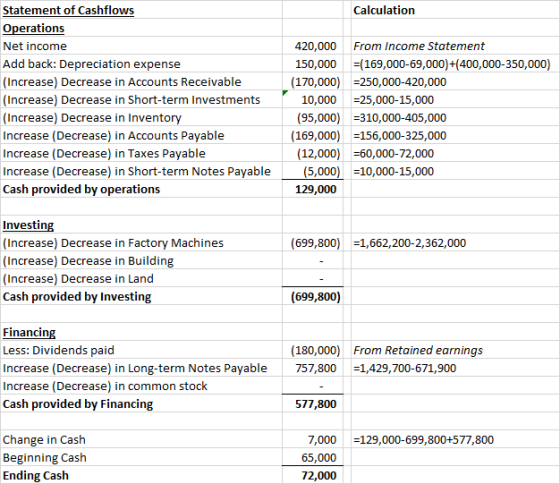Select '(Increase) Decrease in Land' label
Image resolution: width=560 pixels, height=484 pixels.
coord(78,279)
